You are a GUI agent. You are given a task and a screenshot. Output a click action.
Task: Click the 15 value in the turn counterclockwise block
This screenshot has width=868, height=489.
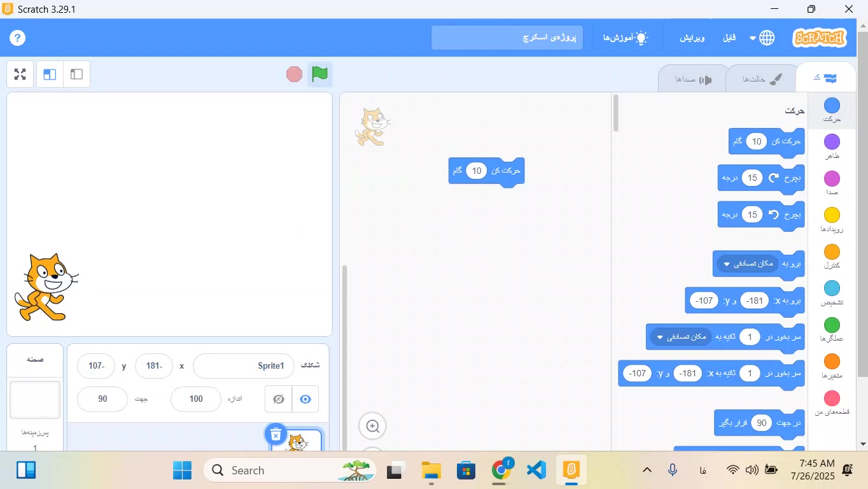[752, 215]
